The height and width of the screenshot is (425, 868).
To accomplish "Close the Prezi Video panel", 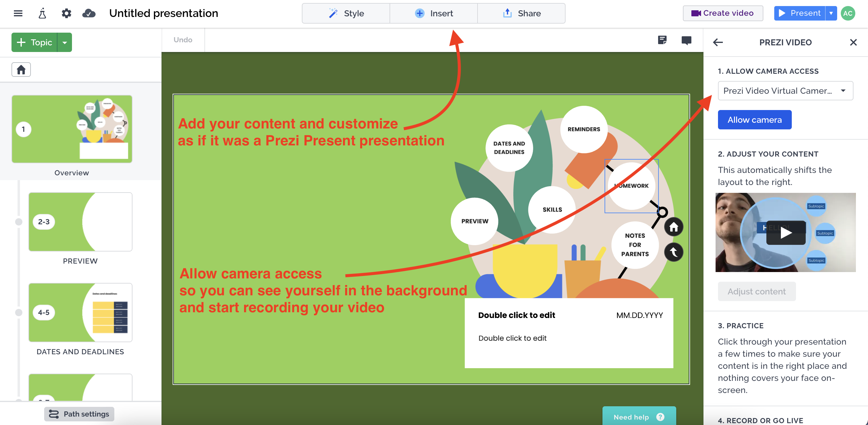I will pos(853,42).
